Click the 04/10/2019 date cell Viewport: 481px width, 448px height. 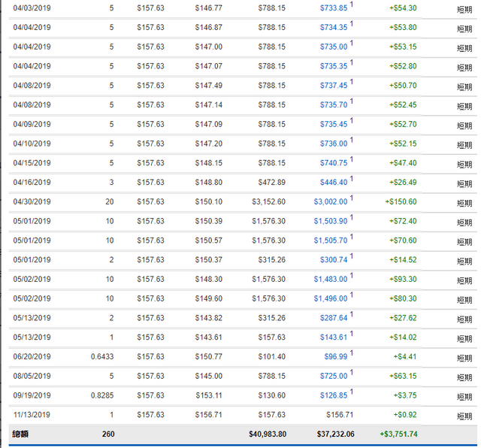coord(32,144)
